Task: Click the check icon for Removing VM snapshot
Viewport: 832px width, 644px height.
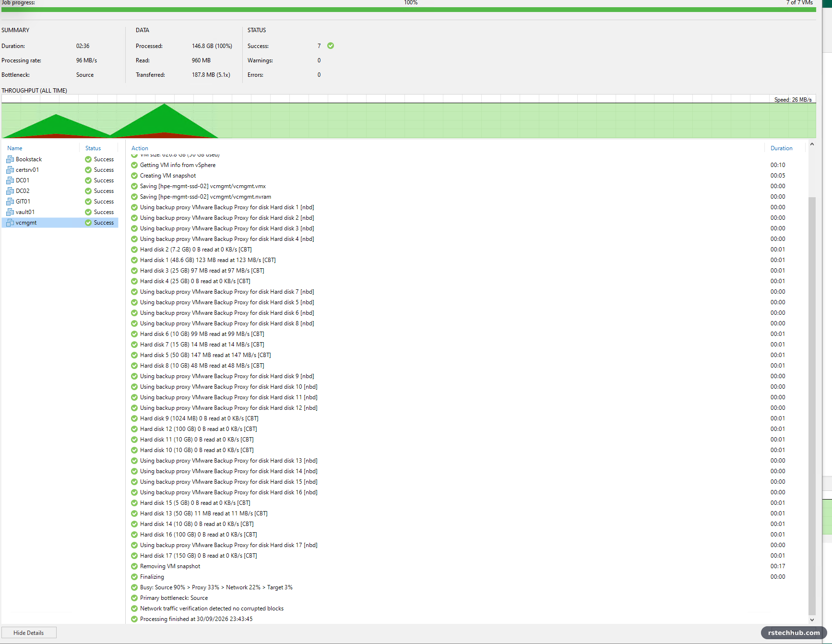Action: 134,566
